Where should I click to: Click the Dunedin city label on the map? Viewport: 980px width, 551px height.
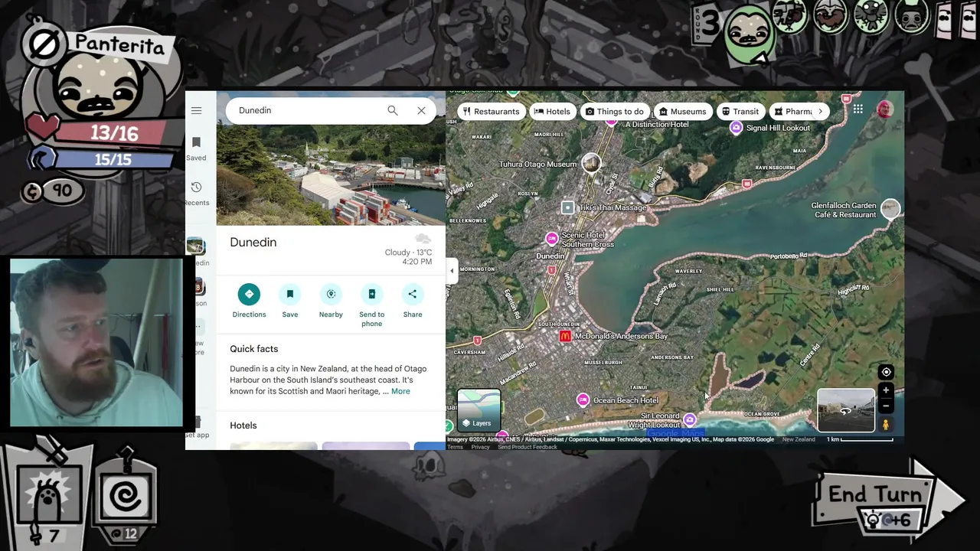(x=550, y=256)
